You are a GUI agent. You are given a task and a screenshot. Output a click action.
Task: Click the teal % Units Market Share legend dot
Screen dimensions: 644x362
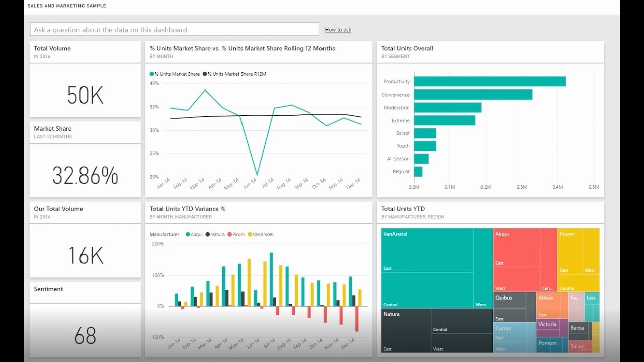click(x=152, y=74)
